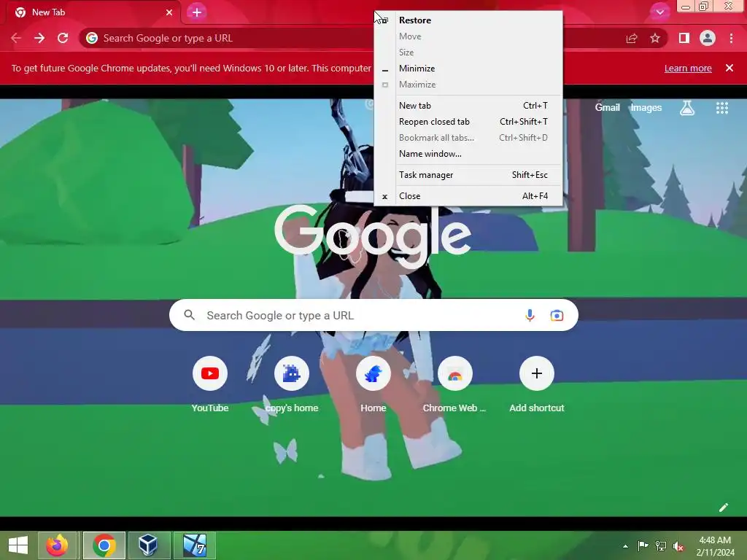Select Reopen closed tab entry
This screenshot has width=747, height=560.
click(x=468, y=122)
